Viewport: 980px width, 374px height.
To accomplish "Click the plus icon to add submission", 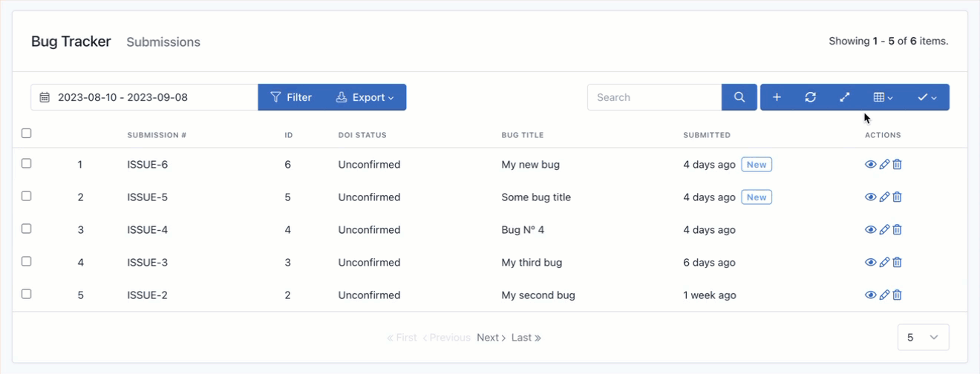I will click(777, 97).
